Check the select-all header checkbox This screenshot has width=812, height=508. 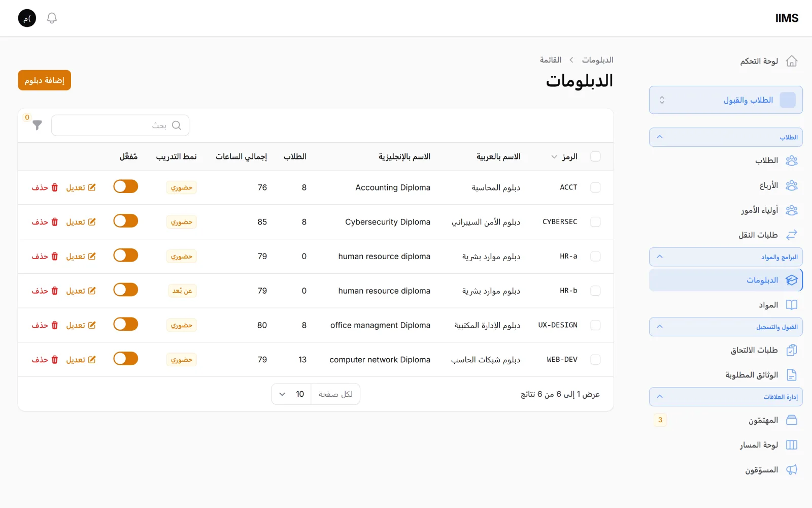point(595,156)
